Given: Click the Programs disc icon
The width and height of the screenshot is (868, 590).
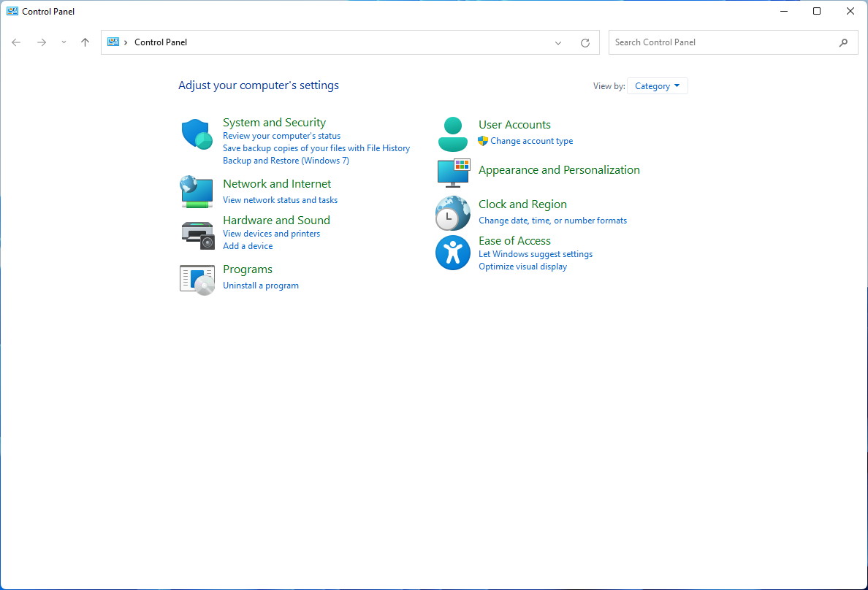Looking at the screenshot, I should pos(197,280).
